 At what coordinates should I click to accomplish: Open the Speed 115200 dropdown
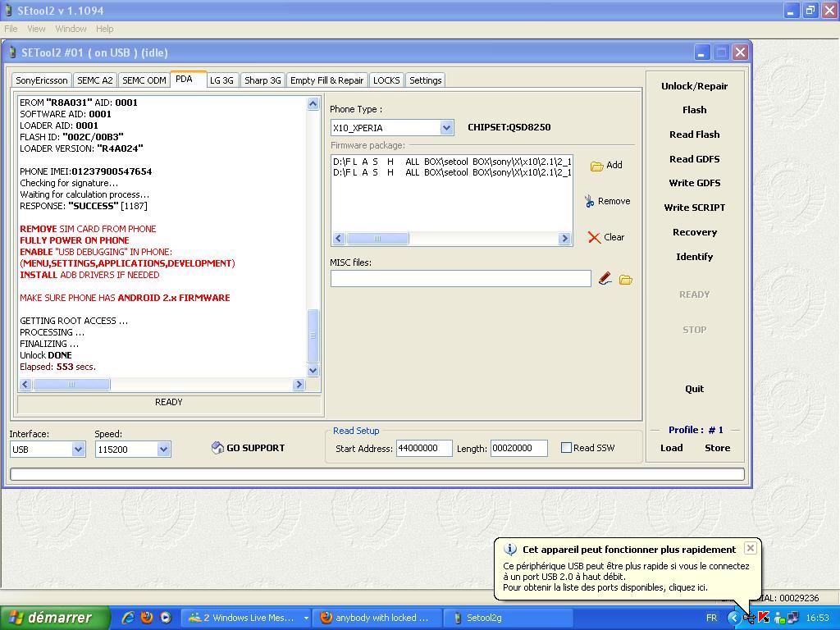click(163, 449)
